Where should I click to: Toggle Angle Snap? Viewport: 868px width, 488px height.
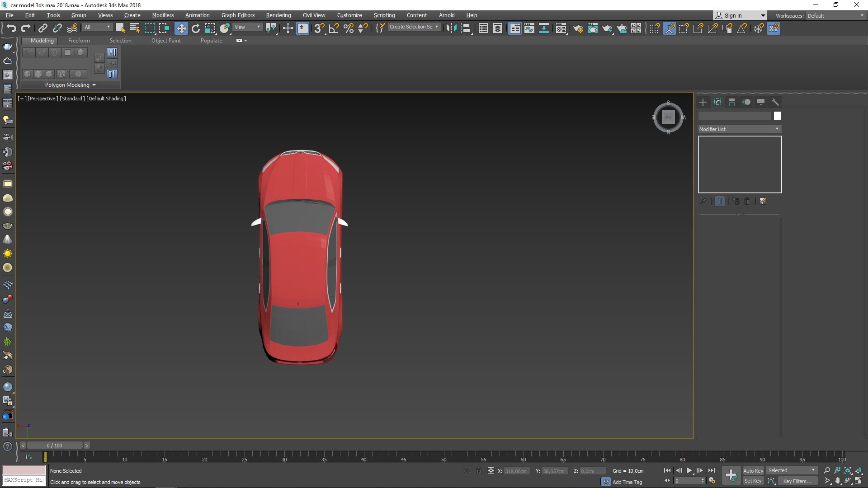(x=334, y=28)
